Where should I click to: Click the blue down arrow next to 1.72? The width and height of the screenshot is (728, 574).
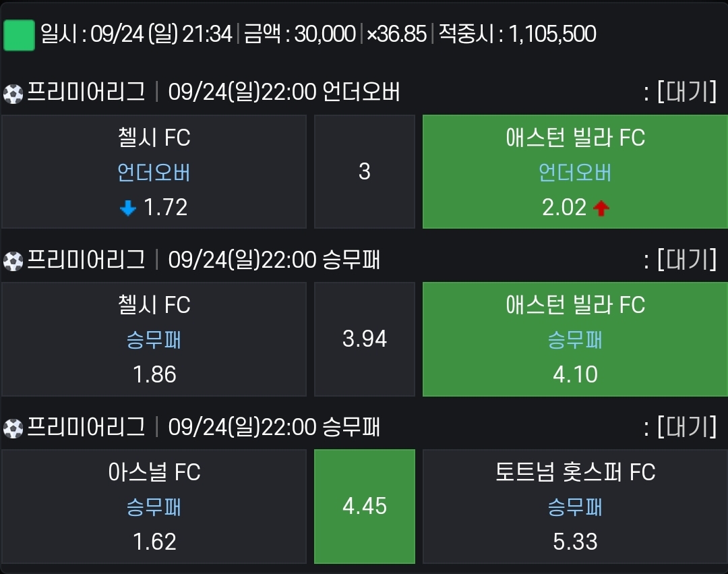[127, 208]
